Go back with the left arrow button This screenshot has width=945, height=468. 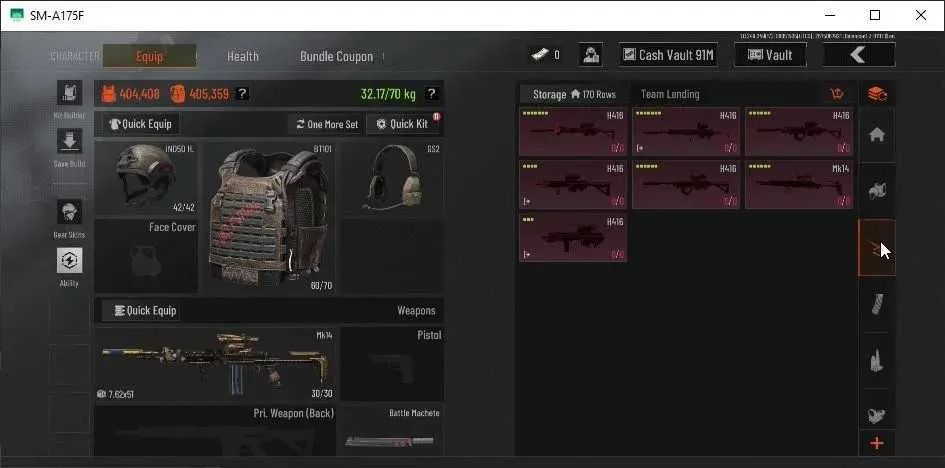click(859, 55)
